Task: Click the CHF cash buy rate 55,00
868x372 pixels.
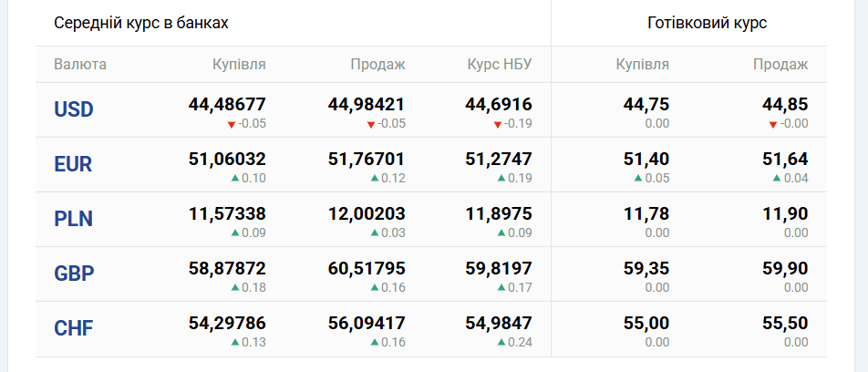Action: pos(646,324)
